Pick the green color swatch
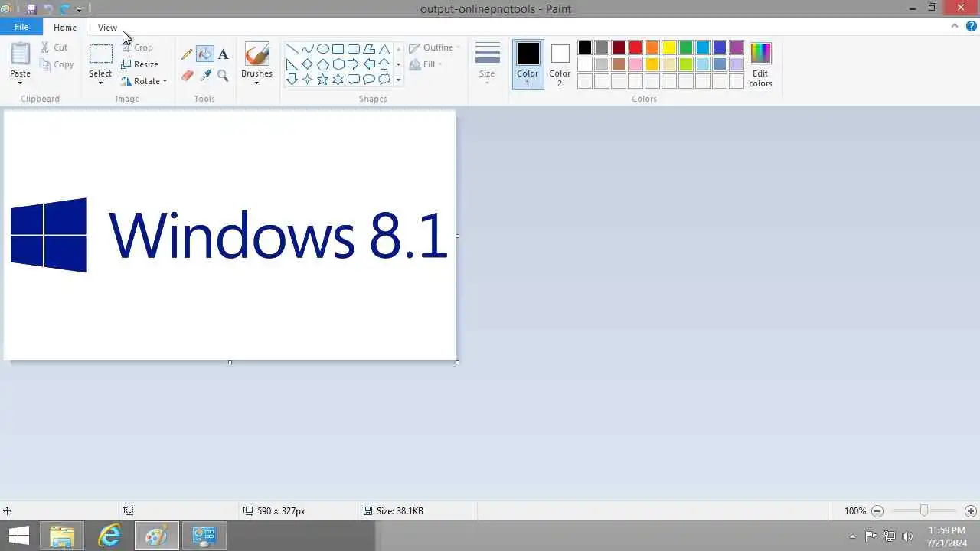Screen dimensions: 980x551 pos(686,48)
